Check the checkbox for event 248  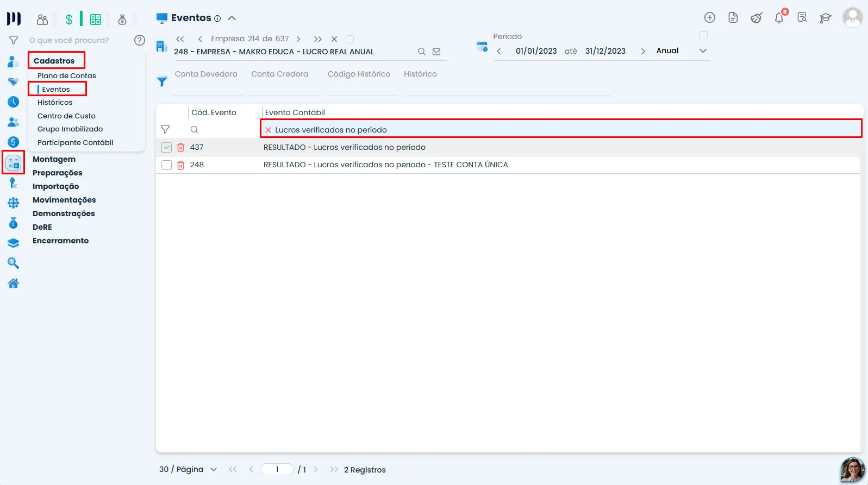coord(166,165)
